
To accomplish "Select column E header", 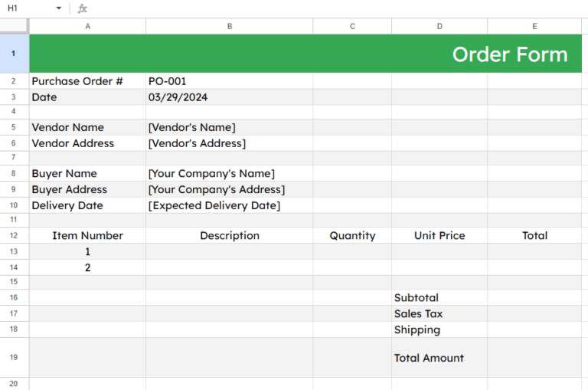I will coord(534,26).
